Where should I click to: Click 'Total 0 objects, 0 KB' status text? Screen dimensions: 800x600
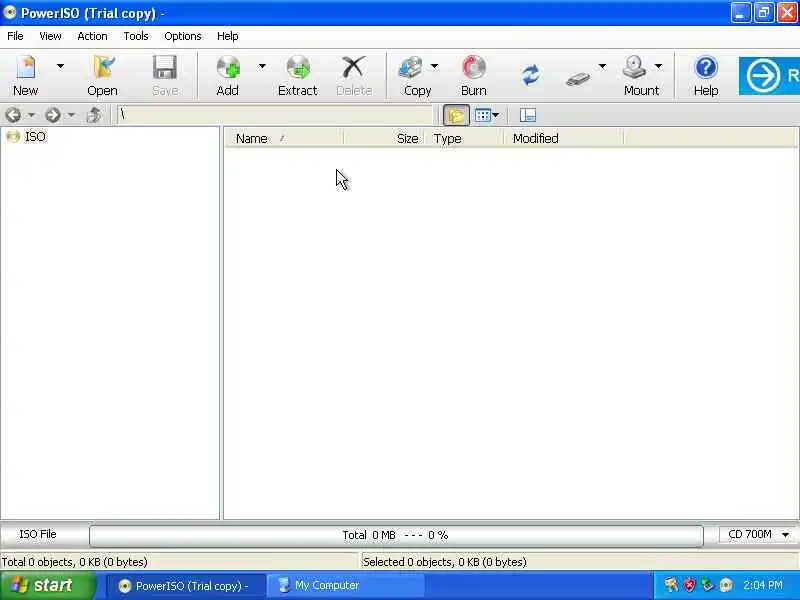click(74, 562)
